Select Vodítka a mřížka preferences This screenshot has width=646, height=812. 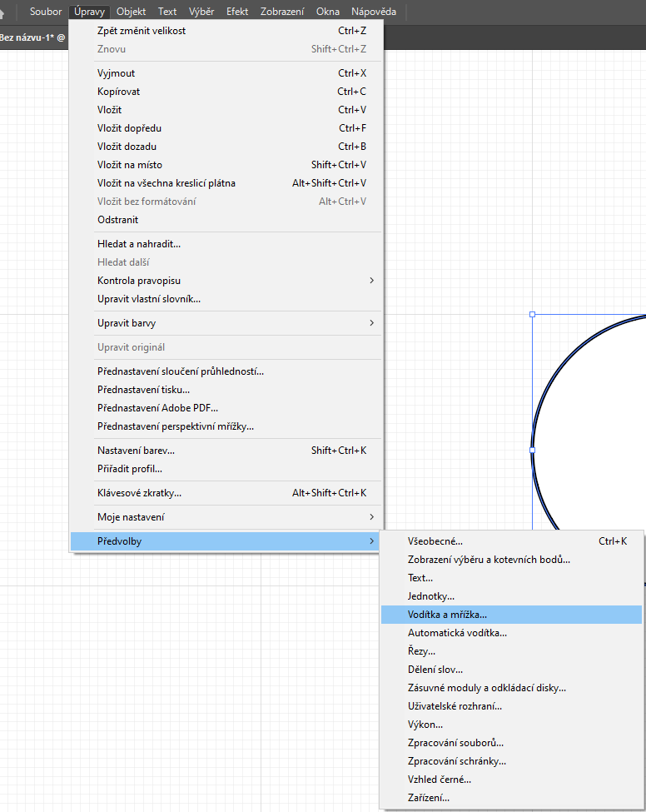tap(447, 615)
